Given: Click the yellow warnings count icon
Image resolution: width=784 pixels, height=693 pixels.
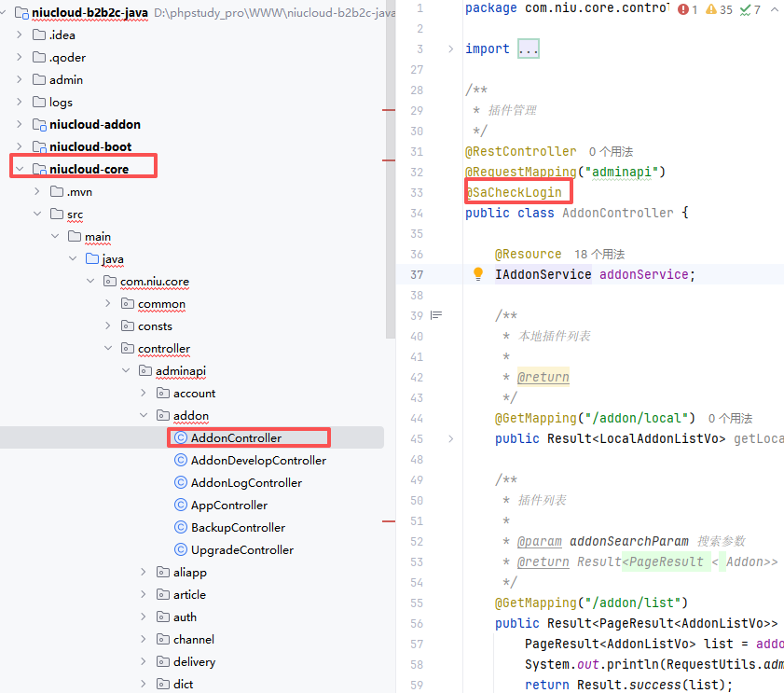Looking at the screenshot, I should click(710, 9).
